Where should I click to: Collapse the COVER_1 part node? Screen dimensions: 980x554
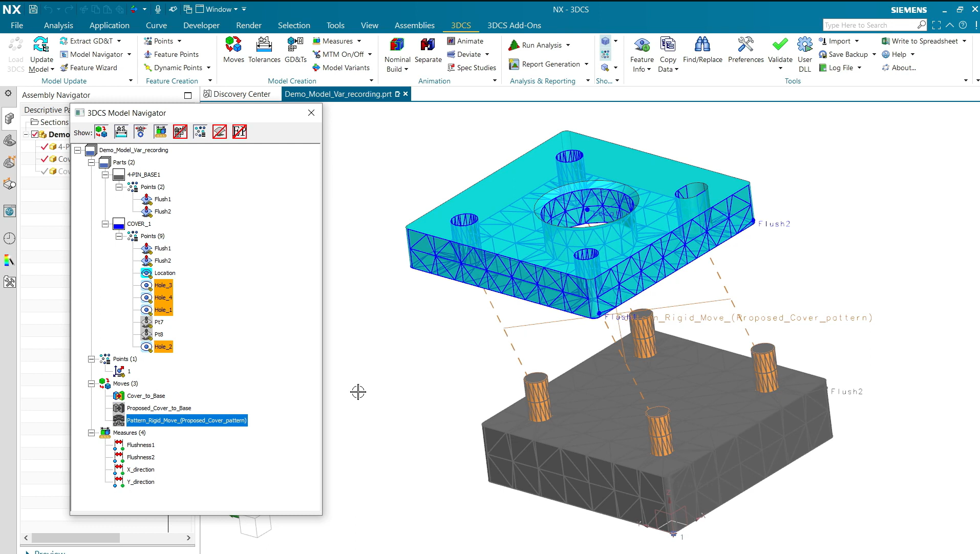pyautogui.click(x=105, y=224)
